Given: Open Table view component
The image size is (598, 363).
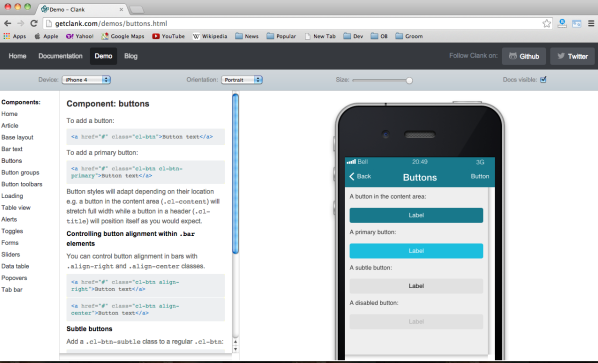Looking at the screenshot, I should pyautogui.click(x=16, y=207).
